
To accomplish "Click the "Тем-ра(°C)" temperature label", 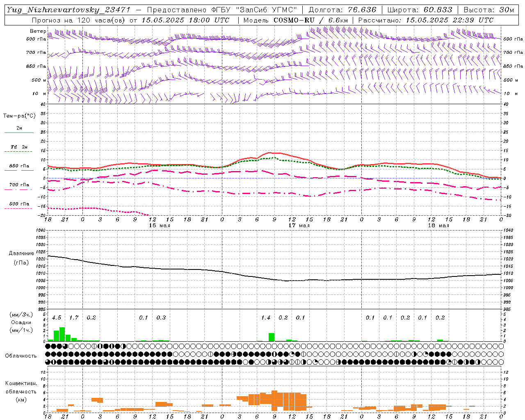I will 19,116.
